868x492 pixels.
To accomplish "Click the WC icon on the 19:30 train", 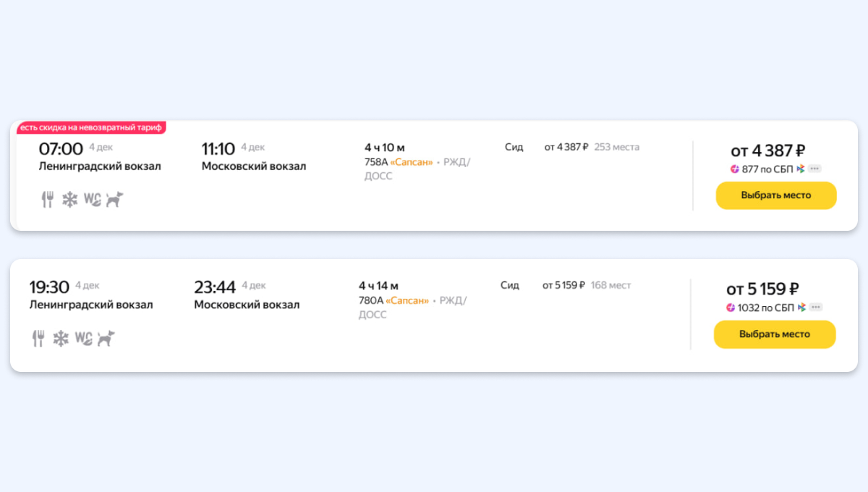I will (x=83, y=338).
